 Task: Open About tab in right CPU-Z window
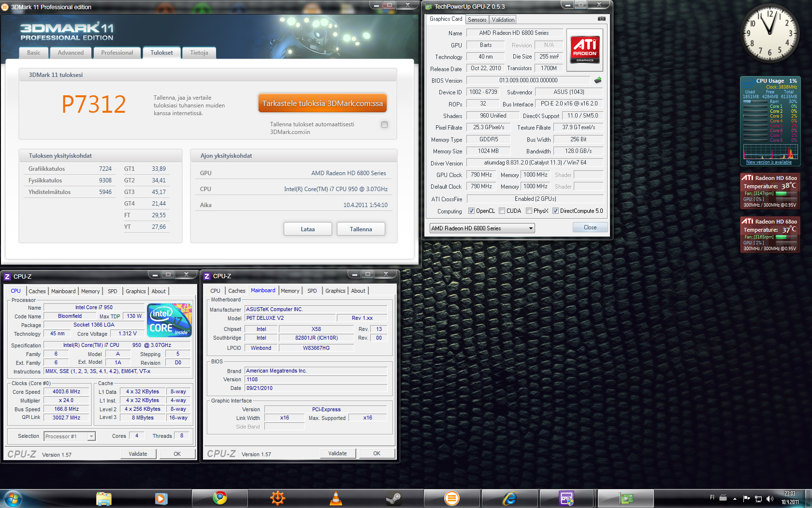[x=358, y=291]
